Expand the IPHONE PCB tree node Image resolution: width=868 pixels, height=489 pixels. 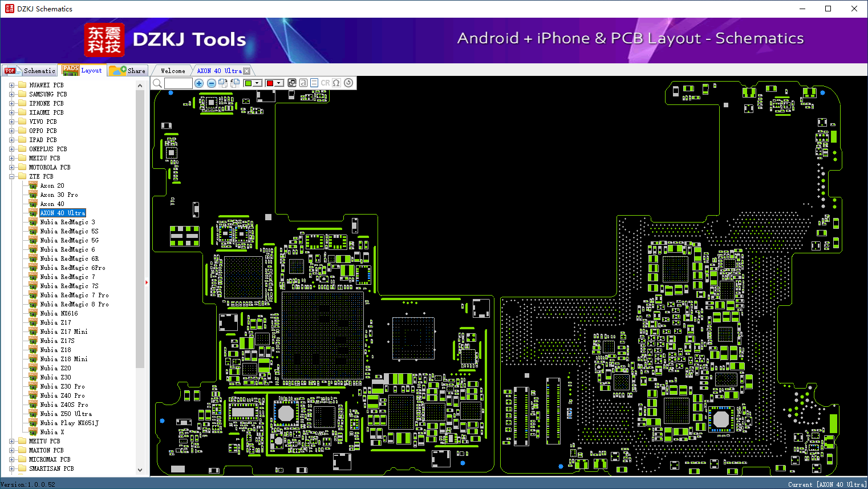coord(12,103)
